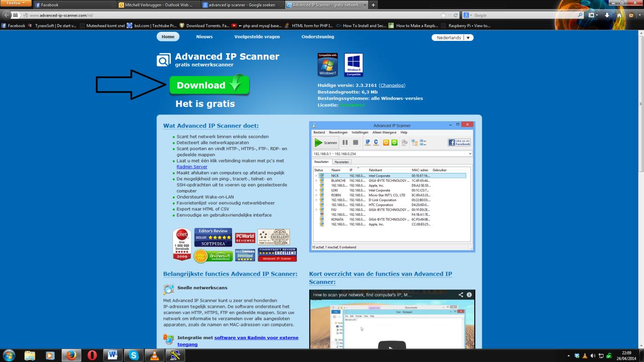Viewport: 644px width, 362px height.
Task: Open Raspberry Pi View bookmark
Action: (466, 26)
